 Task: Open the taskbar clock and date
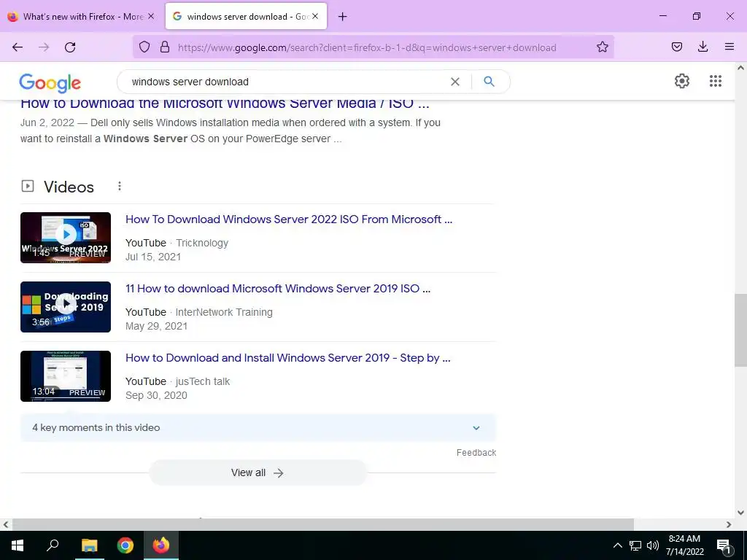click(x=684, y=545)
